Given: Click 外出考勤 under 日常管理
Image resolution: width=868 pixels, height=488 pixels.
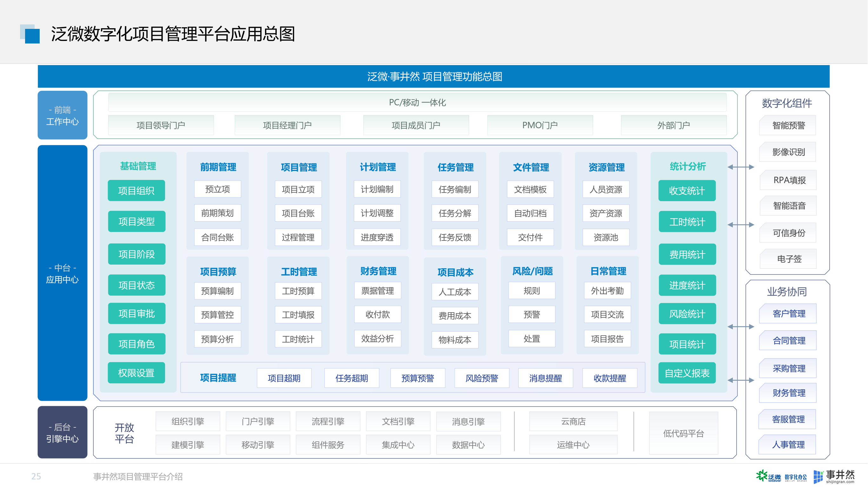Looking at the screenshot, I should click(x=607, y=290).
